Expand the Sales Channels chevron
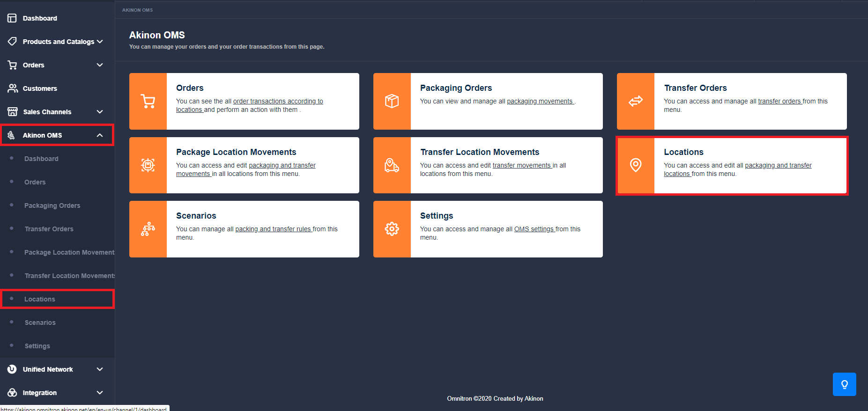The image size is (868, 411). pos(100,112)
